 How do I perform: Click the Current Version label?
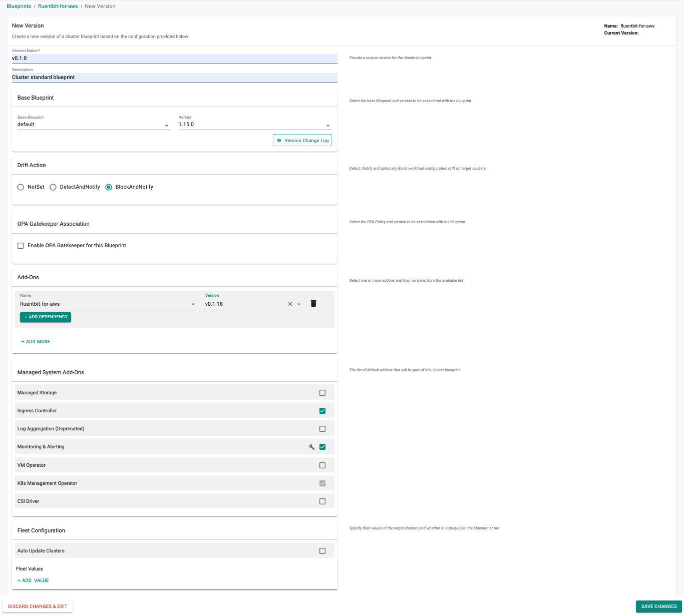621,33
